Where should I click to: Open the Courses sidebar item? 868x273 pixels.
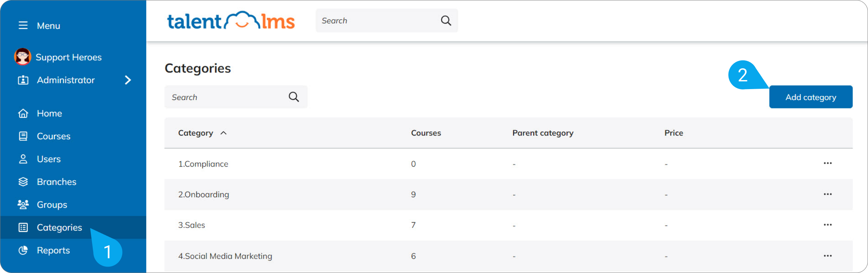tap(53, 136)
